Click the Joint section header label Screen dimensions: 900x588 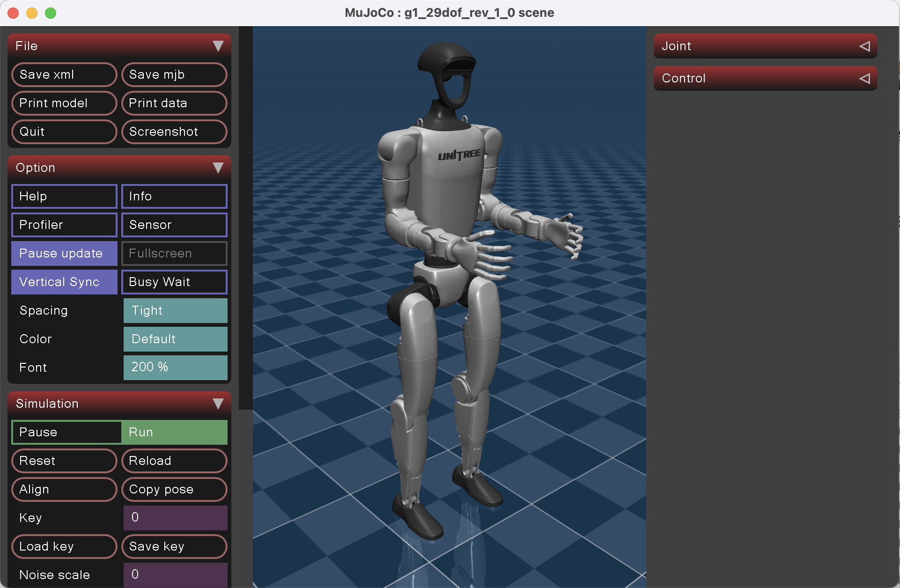pos(676,46)
